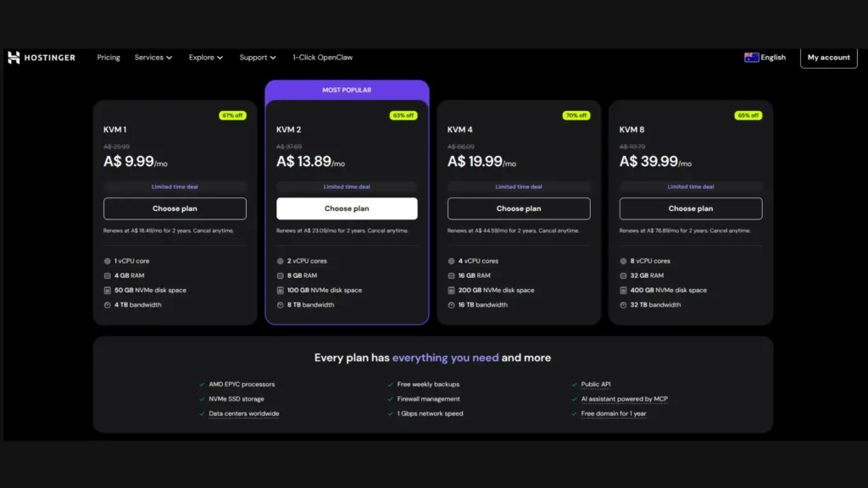Click the RAM icon beside 4 GB RAM
The height and width of the screenshot is (488, 868).
(x=108, y=275)
